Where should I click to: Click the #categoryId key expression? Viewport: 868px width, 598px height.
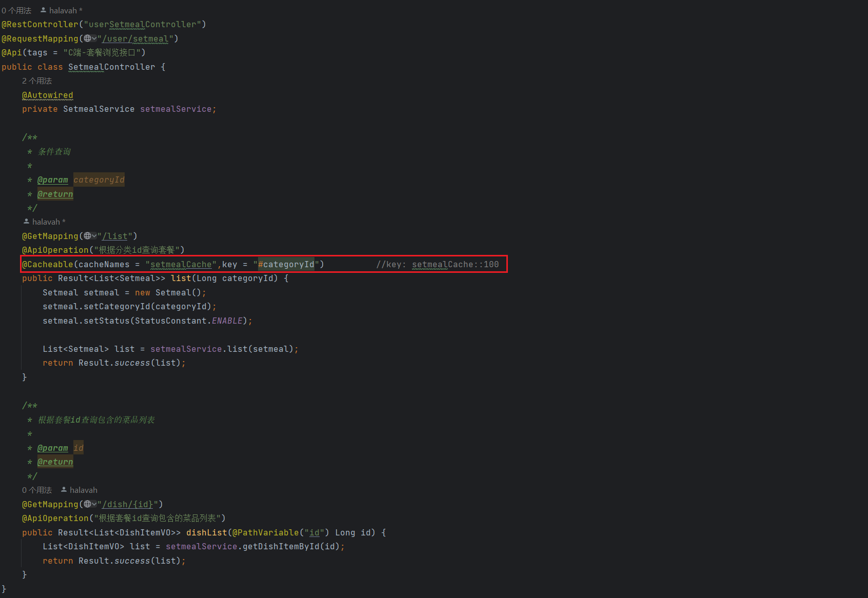click(x=286, y=265)
